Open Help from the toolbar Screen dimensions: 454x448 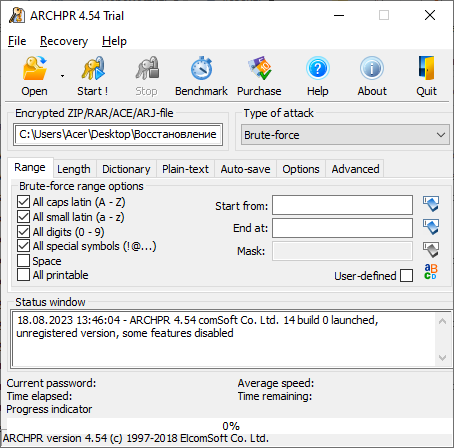318,76
